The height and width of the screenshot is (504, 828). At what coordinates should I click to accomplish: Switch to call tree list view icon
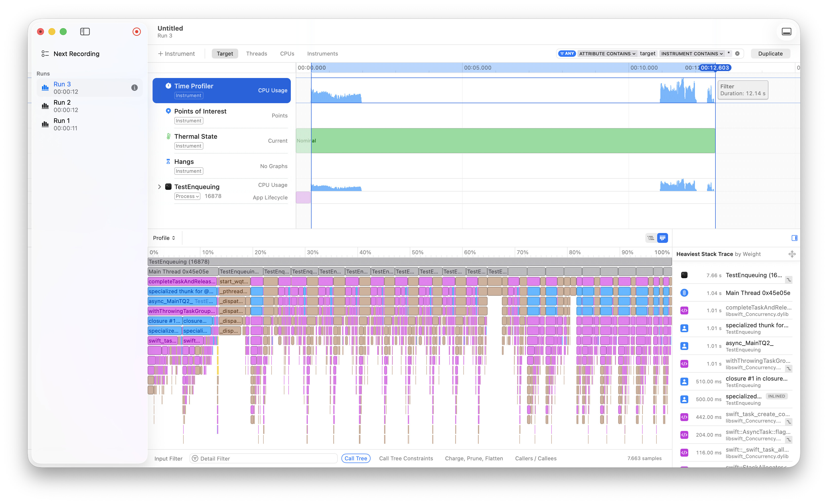pyautogui.click(x=651, y=238)
